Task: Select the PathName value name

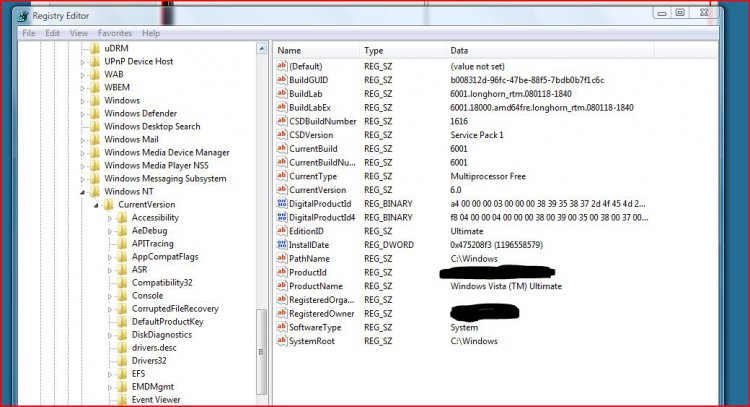Action: tap(309, 258)
